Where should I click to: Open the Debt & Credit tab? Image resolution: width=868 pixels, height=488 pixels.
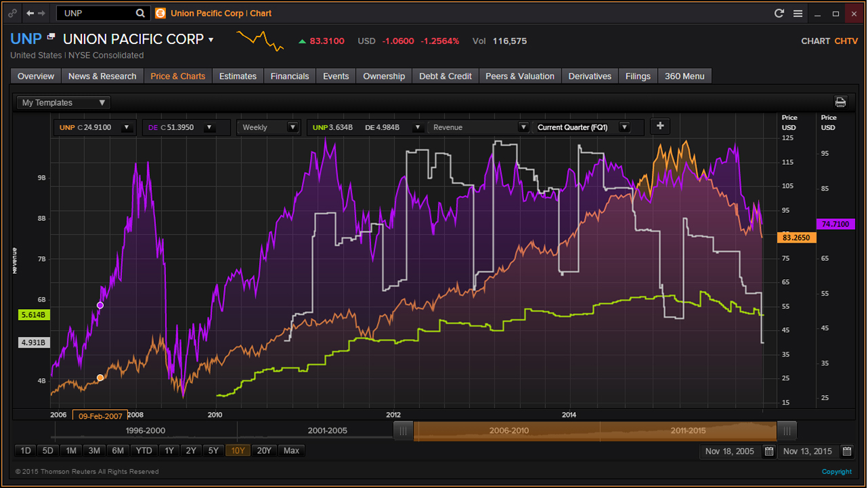pos(446,76)
